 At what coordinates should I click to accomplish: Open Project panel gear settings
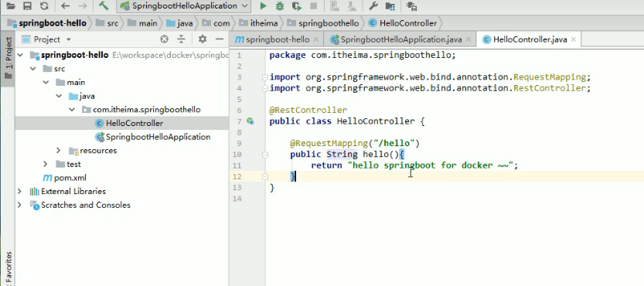(x=203, y=39)
